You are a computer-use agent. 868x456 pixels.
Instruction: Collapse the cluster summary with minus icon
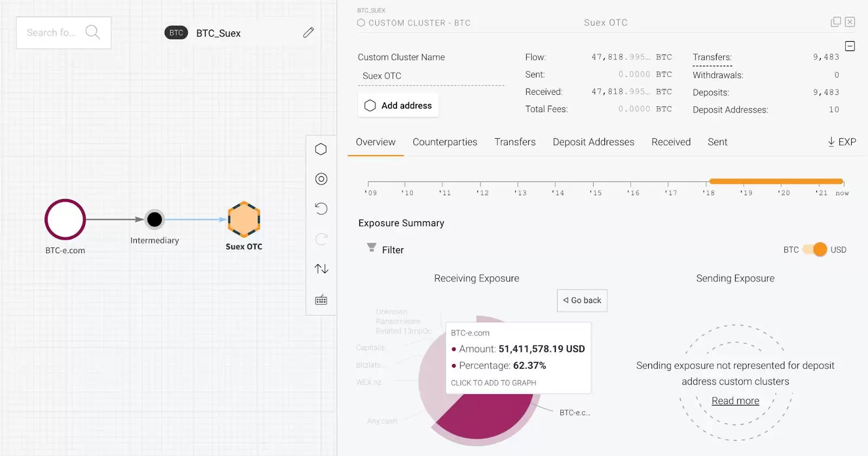pos(850,46)
